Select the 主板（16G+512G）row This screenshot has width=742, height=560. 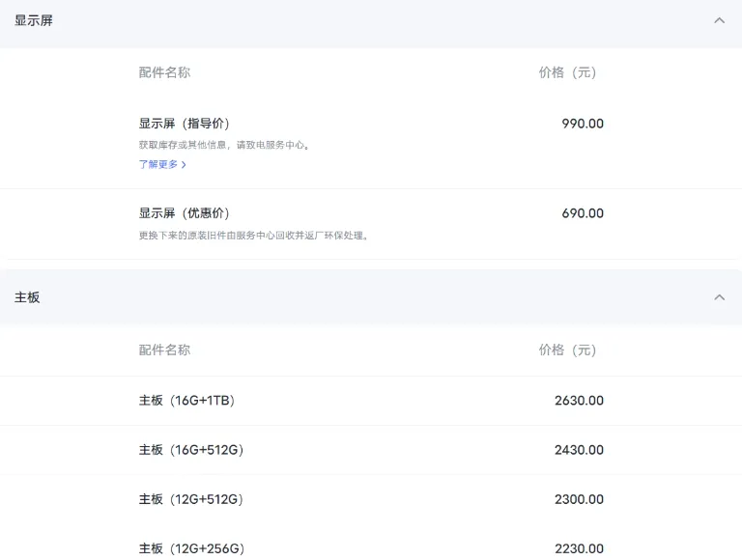tap(190, 450)
